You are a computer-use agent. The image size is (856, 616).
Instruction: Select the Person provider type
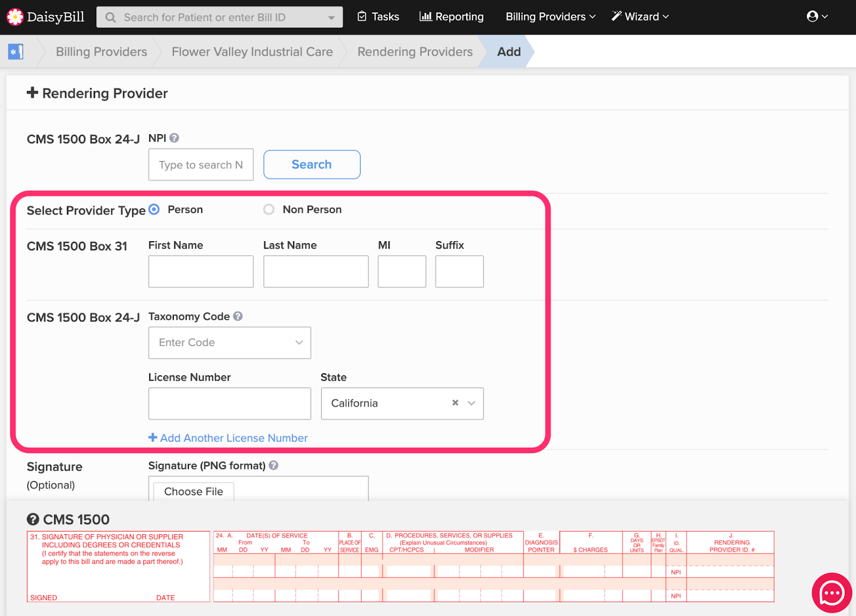coord(154,210)
